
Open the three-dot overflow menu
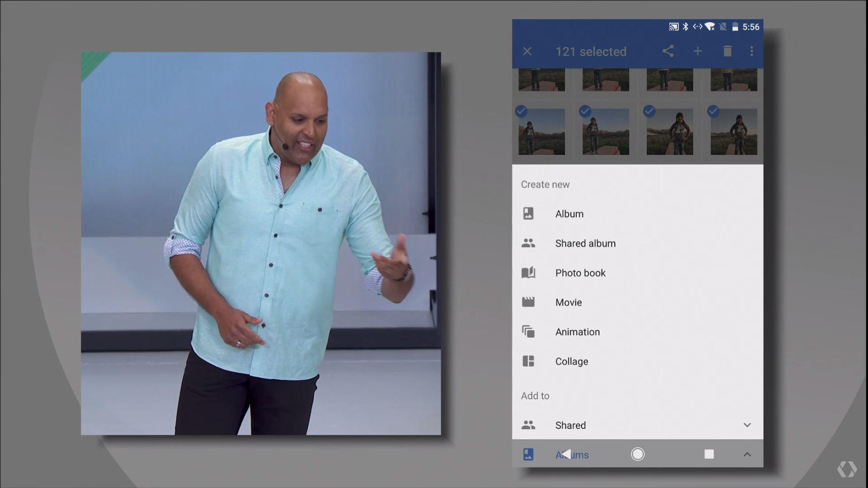pos(752,51)
